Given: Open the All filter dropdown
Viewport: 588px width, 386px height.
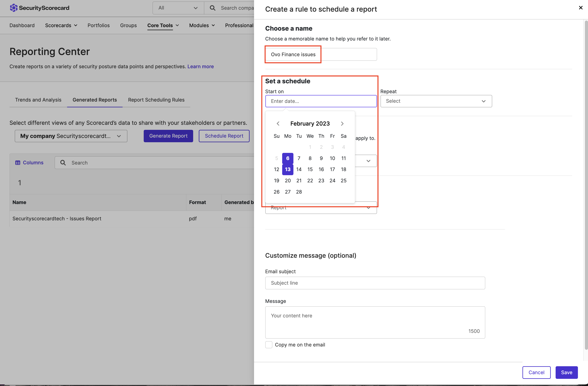Looking at the screenshot, I should [178, 8].
